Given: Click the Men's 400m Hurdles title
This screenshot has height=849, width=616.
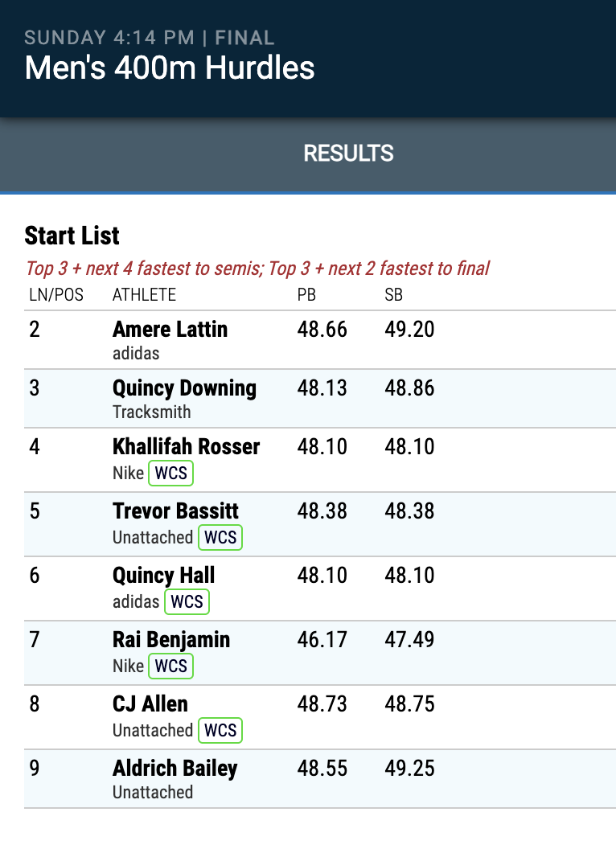Looking at the screenshot, I should click(x=170, y=68).
